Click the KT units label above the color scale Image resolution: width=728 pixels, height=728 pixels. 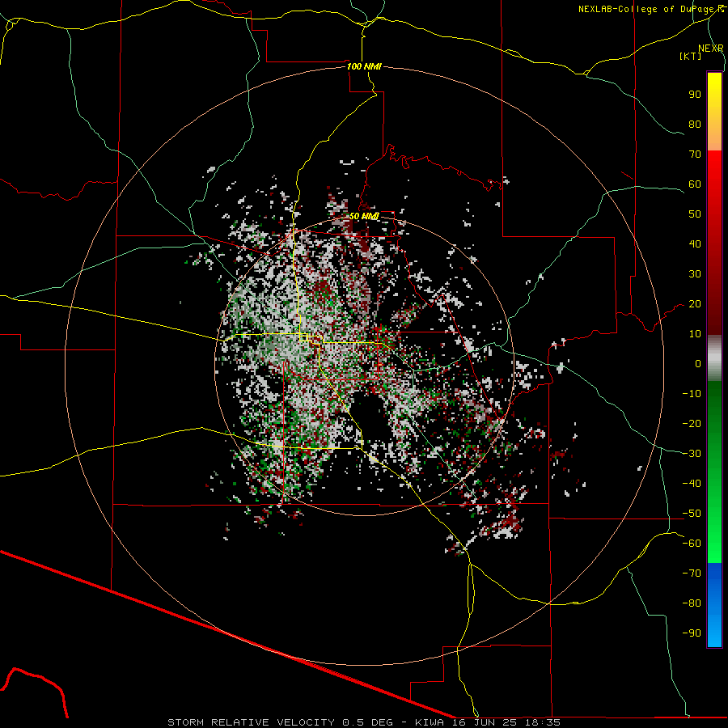coord(691,56)
